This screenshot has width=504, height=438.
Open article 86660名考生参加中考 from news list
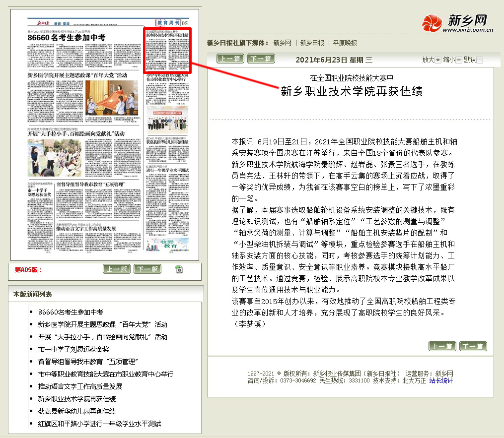tap(71, 312)
